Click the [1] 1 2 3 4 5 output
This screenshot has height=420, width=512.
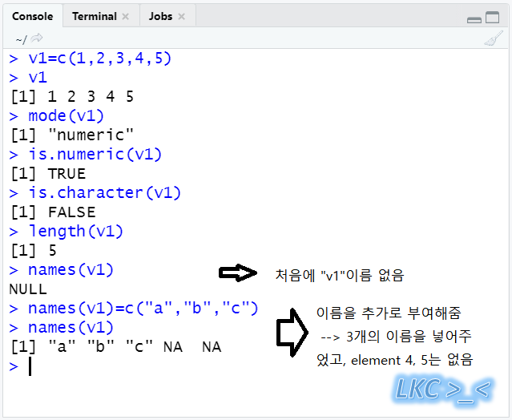(72, 97)
